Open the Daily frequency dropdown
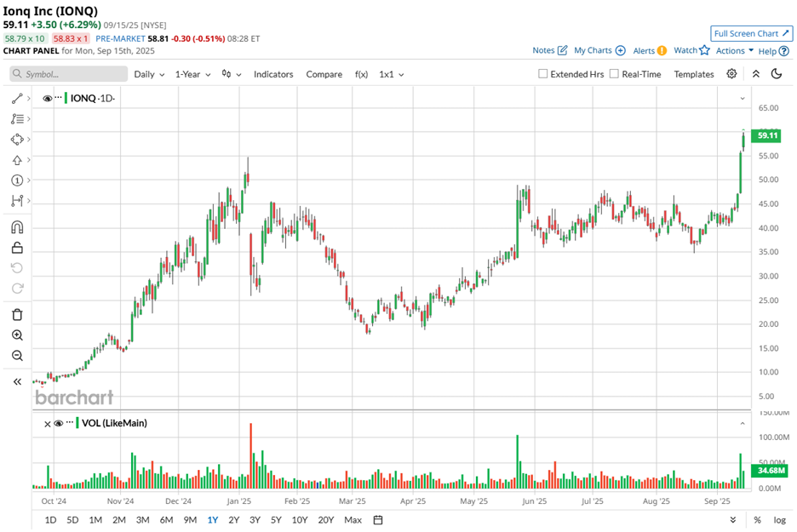 coord(149,74)
